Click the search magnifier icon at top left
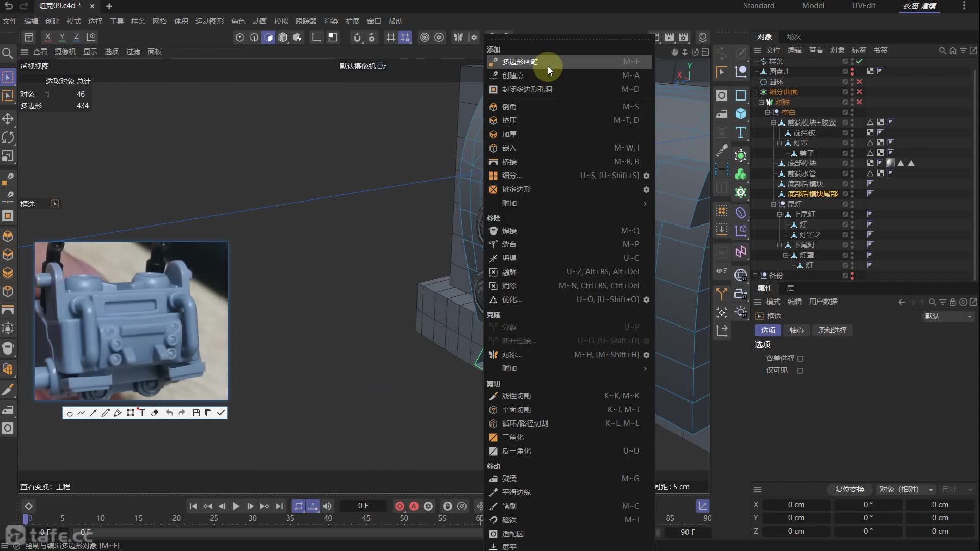The height and width of the screenshot is (551, 980). coord(8,53)
